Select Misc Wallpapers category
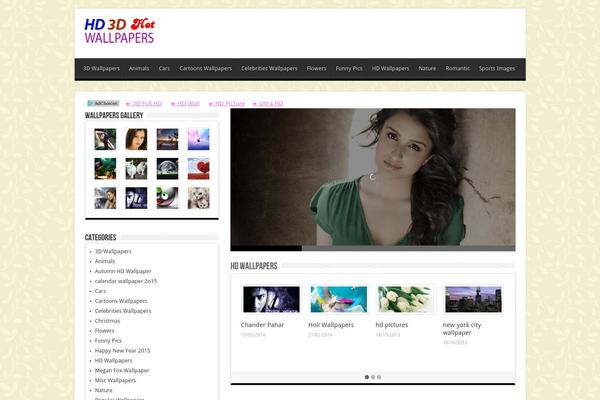Viewport: 600px width, 400px height. pos(115,380)
